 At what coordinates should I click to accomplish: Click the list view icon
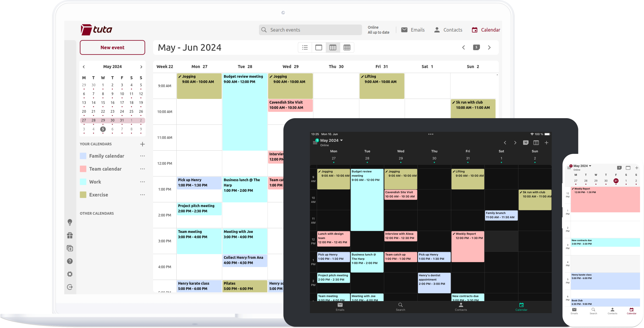click(x=305, y=47)
